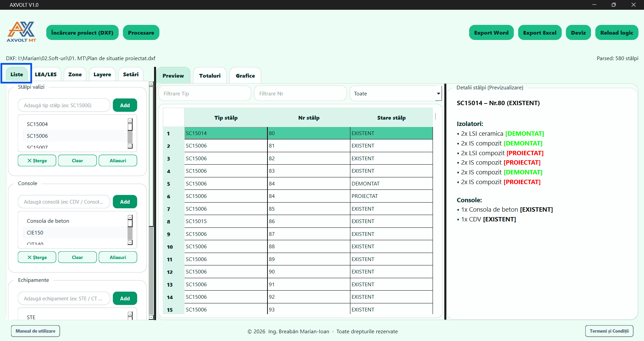644x341 pixels.
Task: Open Termeni și Condiții
Action: pyautogui.click(x=609, y=331)
